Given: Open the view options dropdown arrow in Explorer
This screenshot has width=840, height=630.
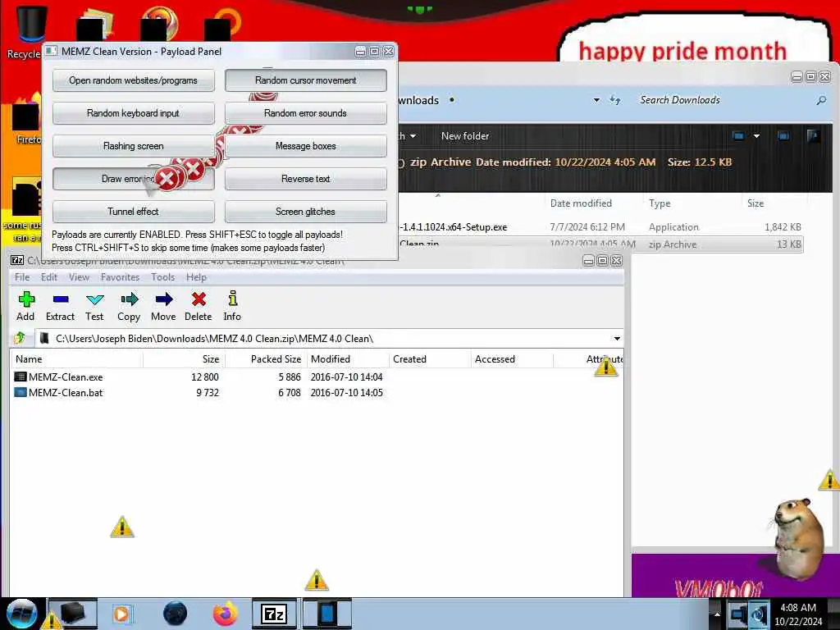Looking at the screenshot, I should click(756, 136).
